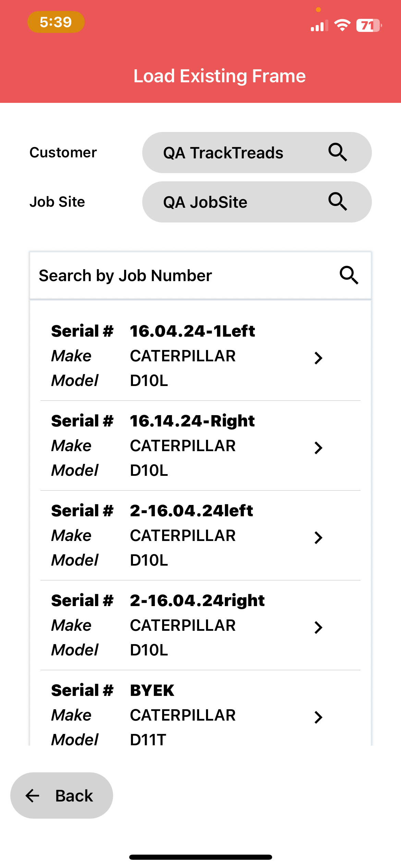Open the QA TrackTreads customer selector
Screen dimensions: 401x868
pos(257,153)
